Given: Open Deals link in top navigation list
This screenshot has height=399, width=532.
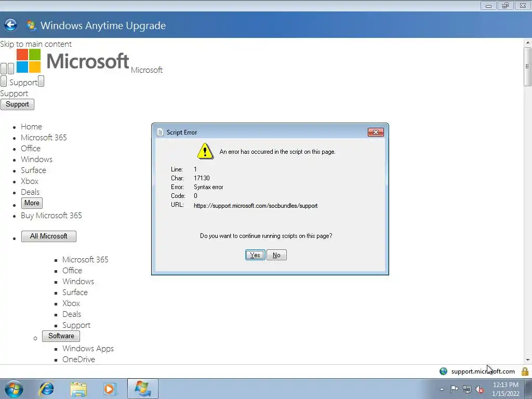Looking at the screenshot, I should pos(30,192).
